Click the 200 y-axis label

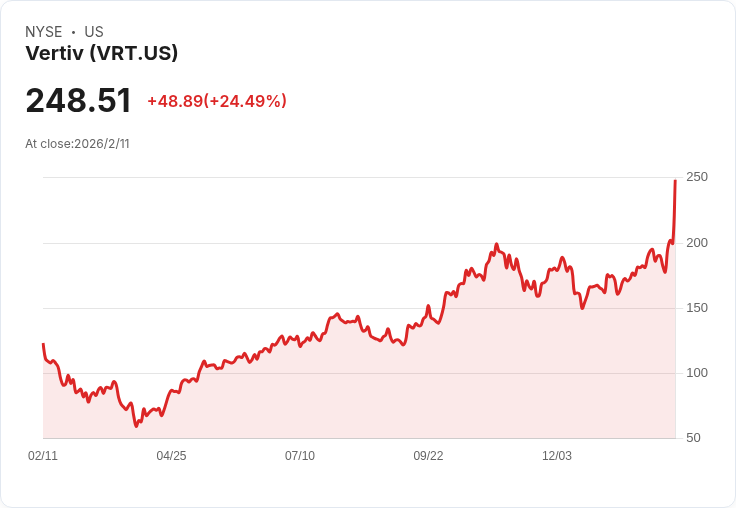pyautogui.click(x=696, y=243)
